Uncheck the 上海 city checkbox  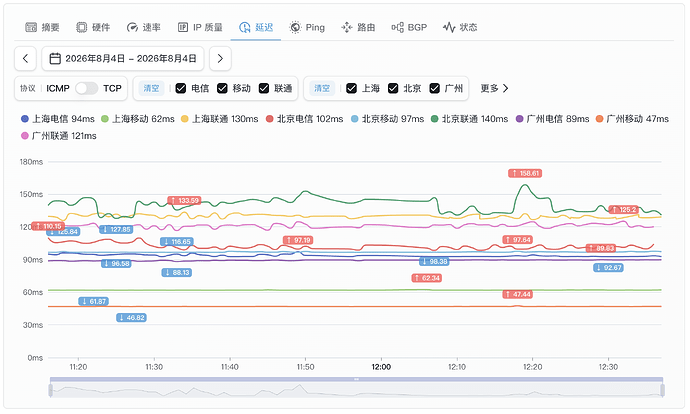click(x=351, y=88)
